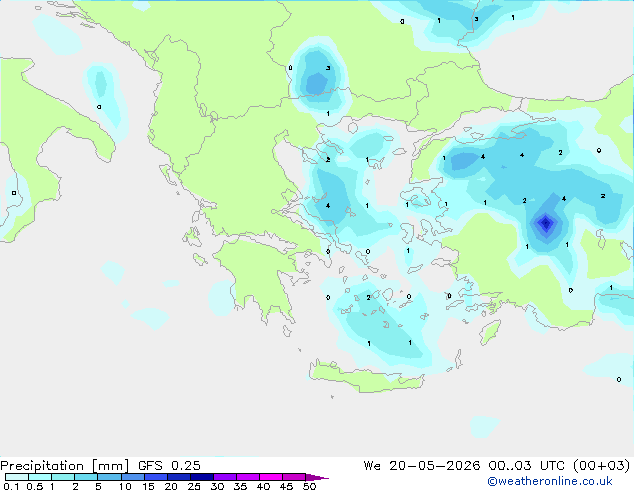Image resolution: width=634 pixels, height=490 pixels.
Task: Choose the 40–45 mm magenta legend box
Action: pos(271,477)
